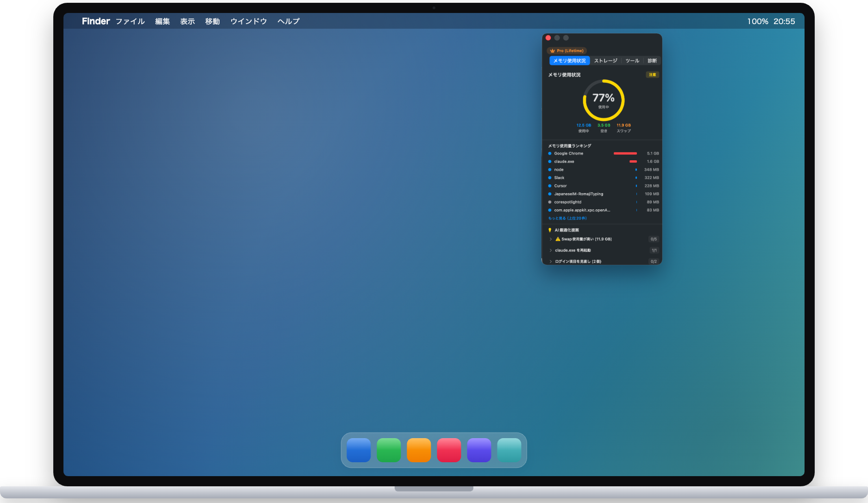Click the 322 MB value
This screenshot has height=503, width=868.
coord(652,178)
